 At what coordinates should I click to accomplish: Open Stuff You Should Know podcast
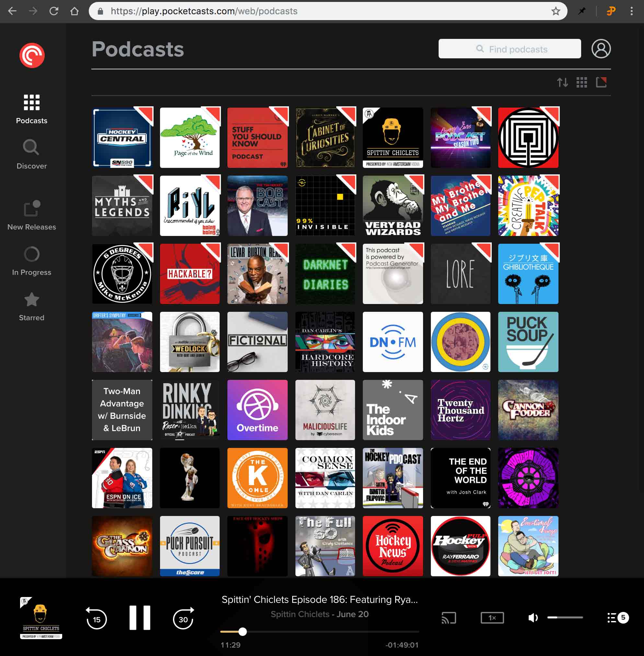[x=258, y=138]
